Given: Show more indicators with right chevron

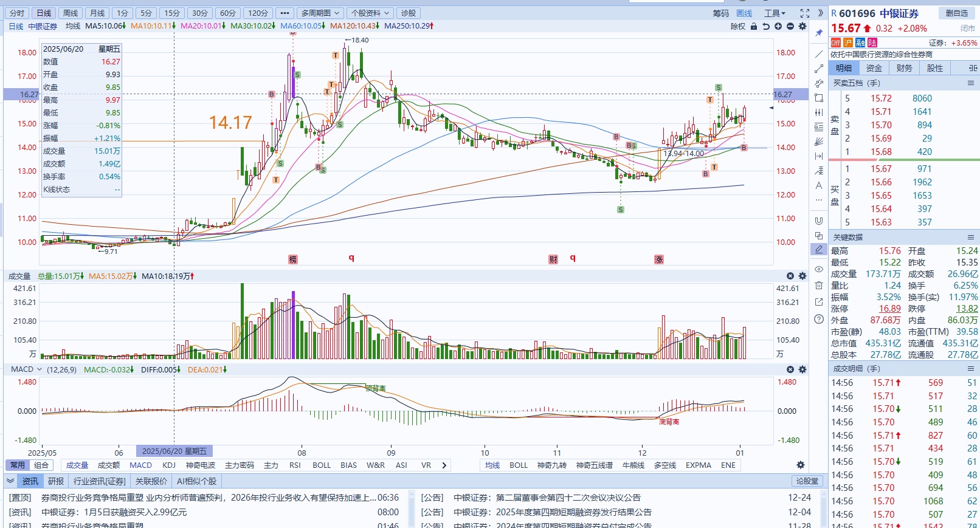Looking at the screenshot, I should (444, 465).
